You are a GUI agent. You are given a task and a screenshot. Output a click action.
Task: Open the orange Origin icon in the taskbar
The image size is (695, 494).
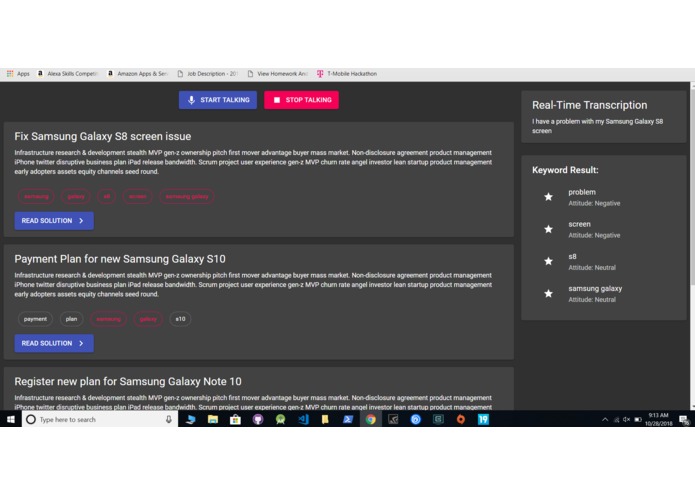[461, 419]
